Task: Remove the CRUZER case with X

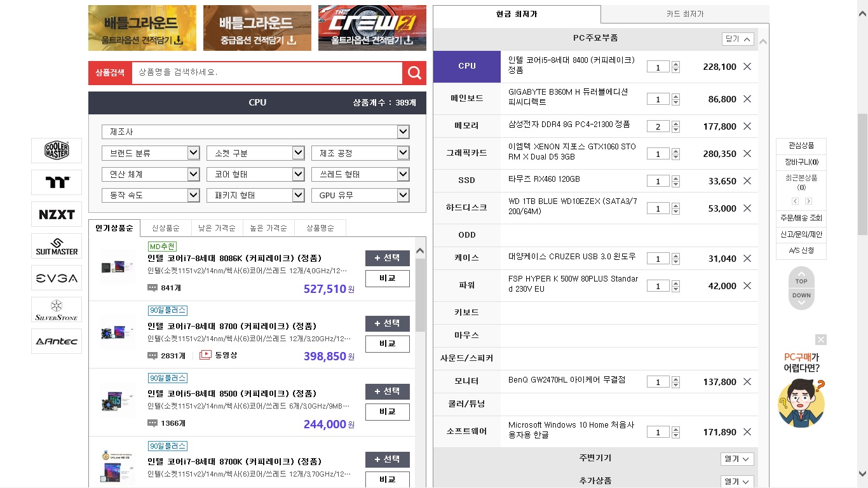Action: click(x=747, y=259)
